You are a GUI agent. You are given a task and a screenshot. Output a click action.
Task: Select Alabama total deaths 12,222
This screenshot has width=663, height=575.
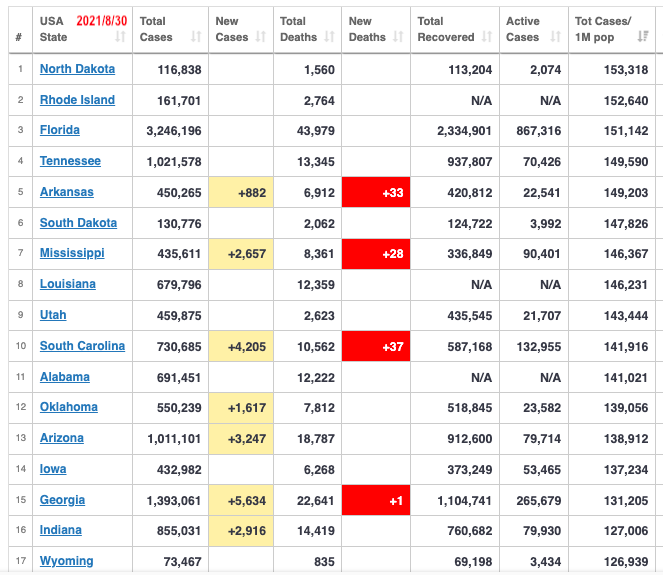tap(315, 378)
